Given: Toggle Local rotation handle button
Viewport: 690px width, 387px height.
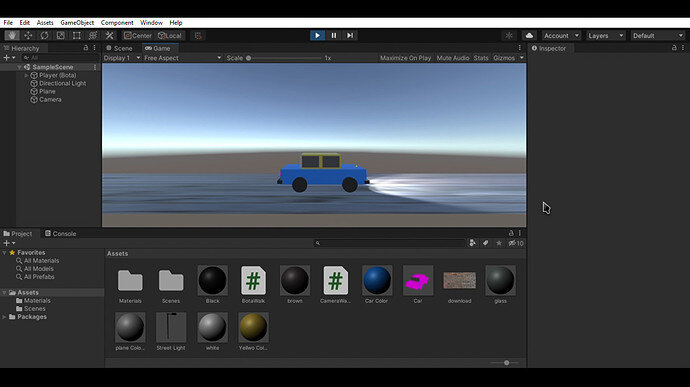Looking at the screenshot, I should pyautogui.click(x=170, y=36).
